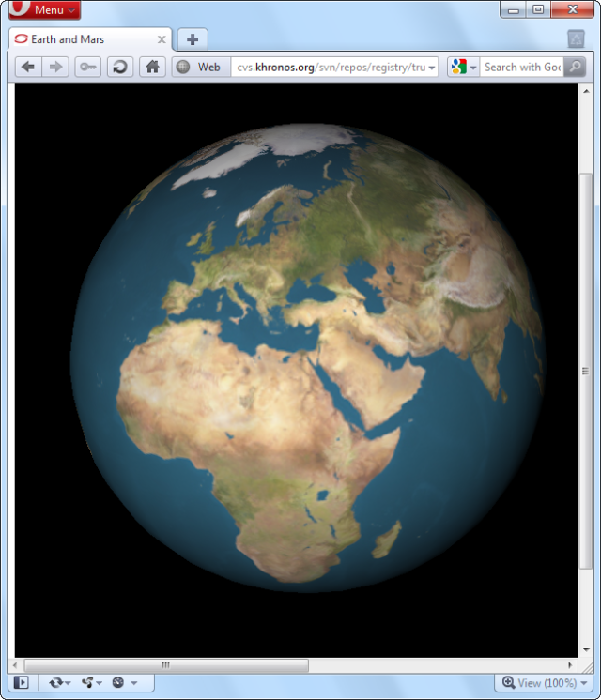Open the Opera Unite status bar menu
The width and height of the screenshot is (601, 700).
click(91, 682)
